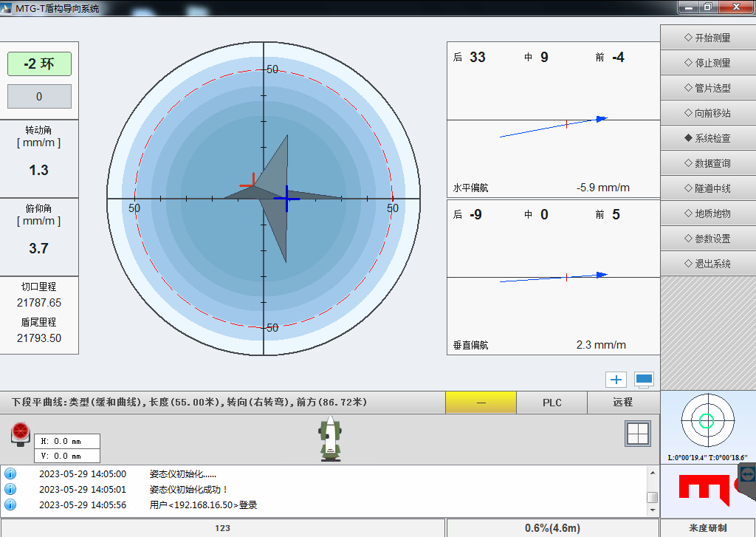Image resolution: width=756 pixels, height=537 pixels.
Task: Click the gray field showing 0
Action: click(40, 97)
